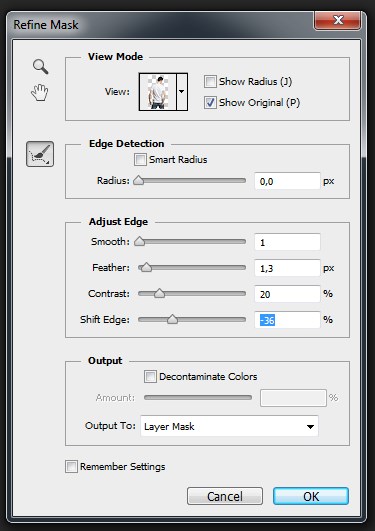The height and width of the screenshot is (531, 375).
Task: Click the Contrast slider thumb
Action: 159,293
